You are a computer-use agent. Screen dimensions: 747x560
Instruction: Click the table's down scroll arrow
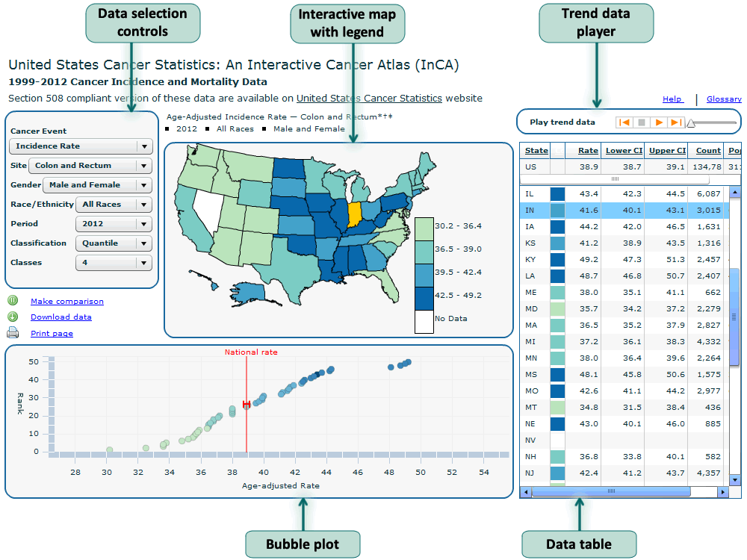(735, 479)
